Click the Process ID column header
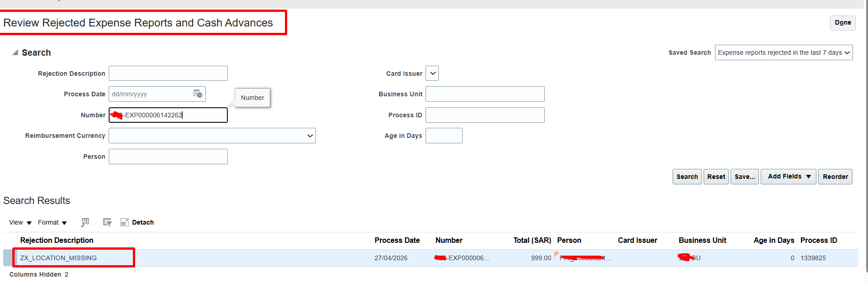 point(819,240)
